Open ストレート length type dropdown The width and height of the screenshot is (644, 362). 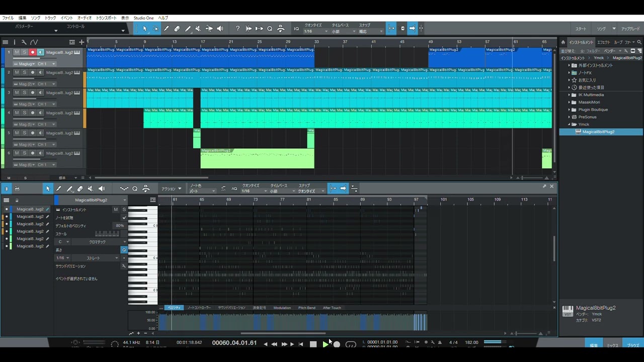96,258
